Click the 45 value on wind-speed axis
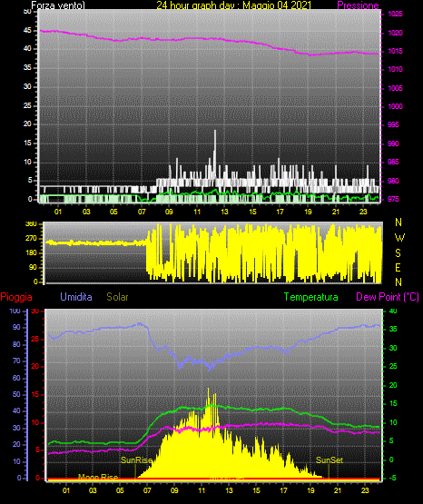Viewport: 423px width, 504px height. click(x=27, y=30)
